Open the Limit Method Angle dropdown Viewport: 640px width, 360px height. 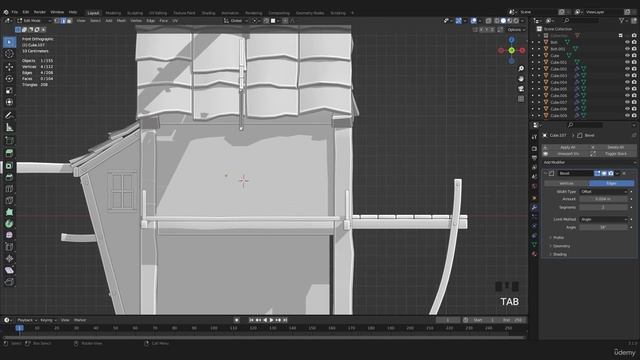click(x=604, y=219)
